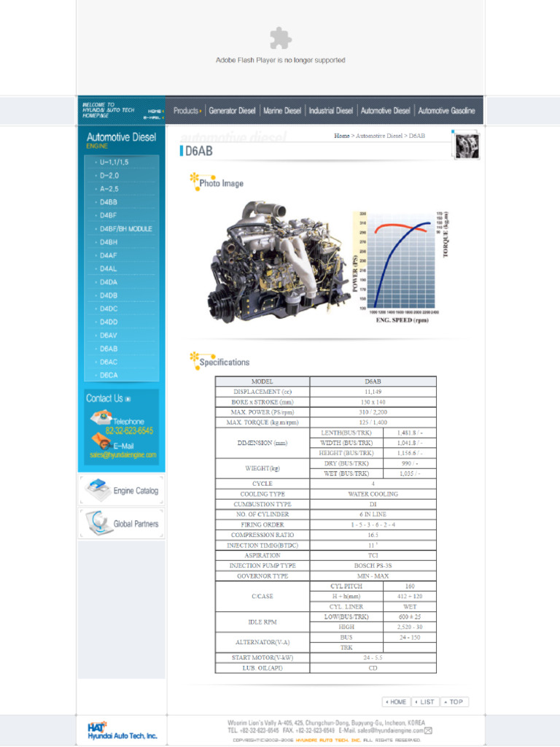Click the power and torque curve chart
This screenshot has height=747, width=560.
pyautogui.click(x=400, y=267)
